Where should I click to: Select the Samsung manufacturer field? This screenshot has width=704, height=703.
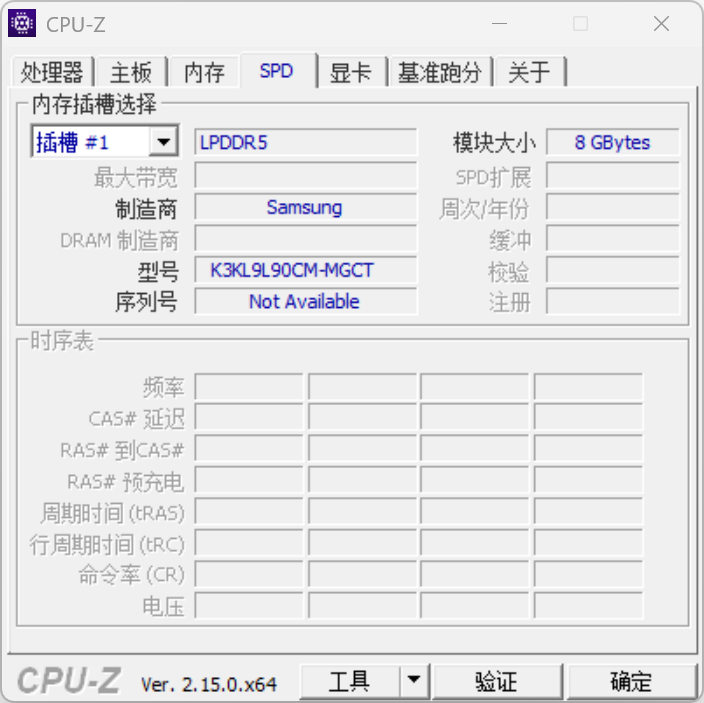[305, 207]
